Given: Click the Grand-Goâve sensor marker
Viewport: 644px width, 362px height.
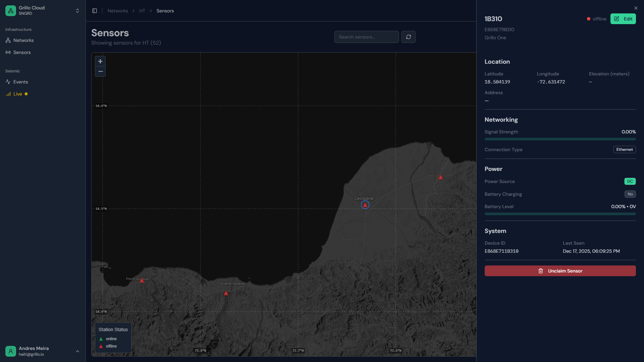Looking at the screenshot, I should click(x=226, y=293).
